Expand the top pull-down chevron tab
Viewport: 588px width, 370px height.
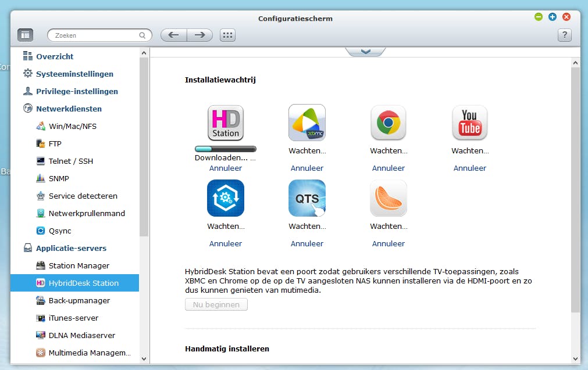[365, 52]
